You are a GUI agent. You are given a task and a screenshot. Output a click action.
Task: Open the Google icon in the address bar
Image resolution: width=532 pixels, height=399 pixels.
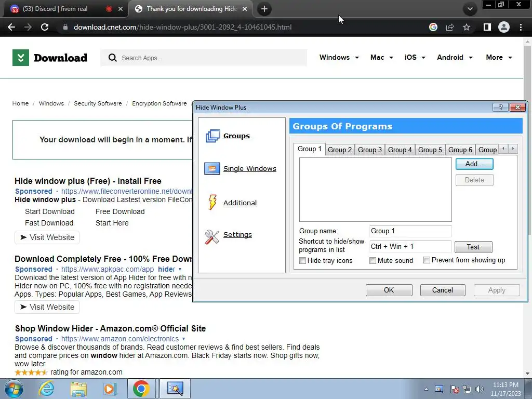(x=433, y=27)
